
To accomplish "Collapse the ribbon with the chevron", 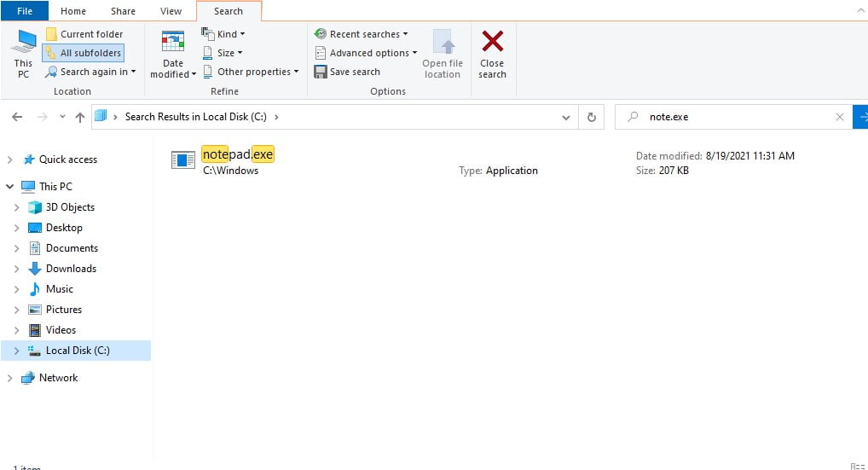I will [860, 10].
